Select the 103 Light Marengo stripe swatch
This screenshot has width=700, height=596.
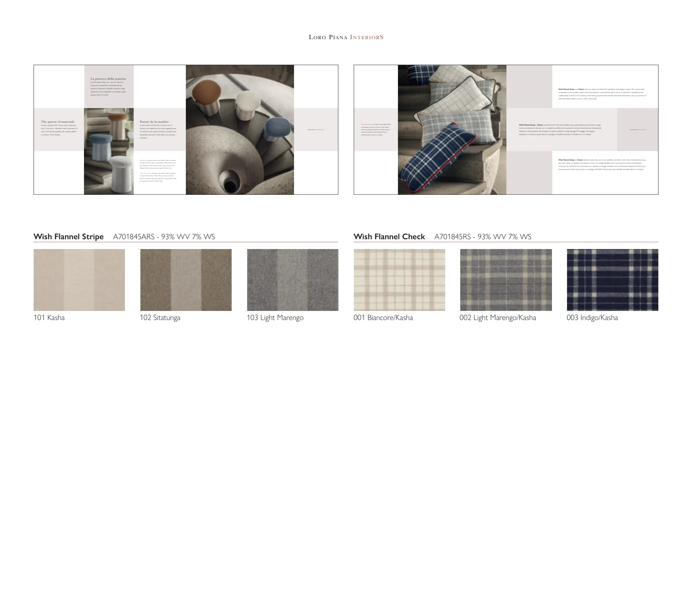293,280
